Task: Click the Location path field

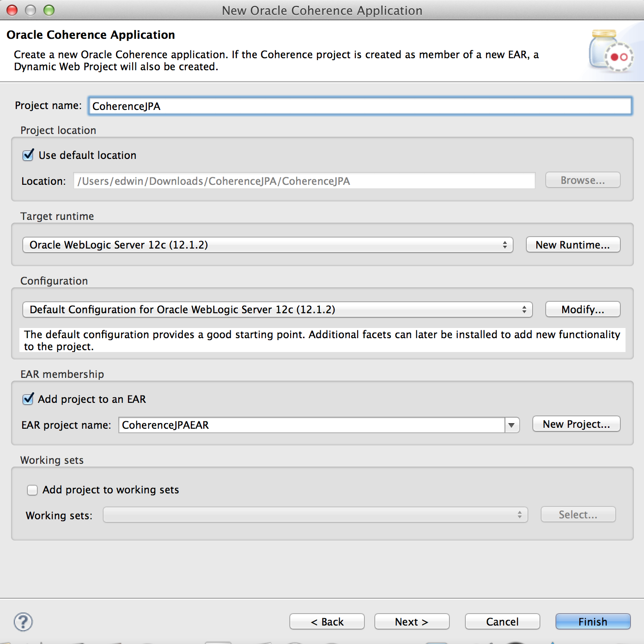Action: (x=304, y=181)
